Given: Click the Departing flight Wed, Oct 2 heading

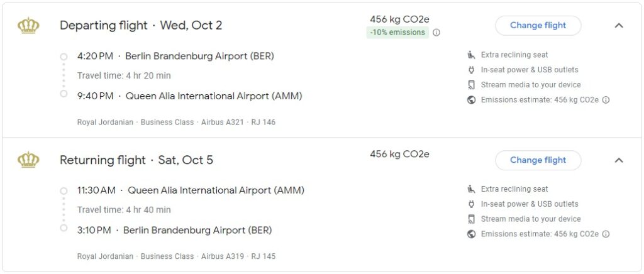Looking at the screenshot, I should point(141,26).
